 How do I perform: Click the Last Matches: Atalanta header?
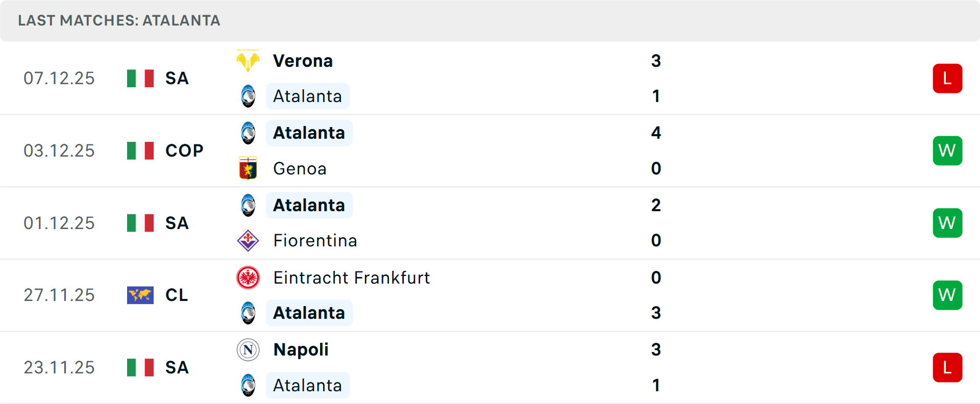(119, 20)
